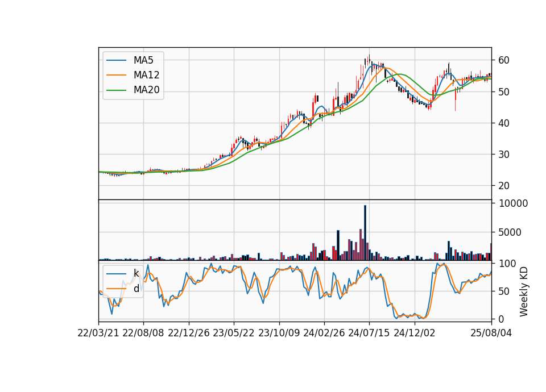Click the price axis value 20
The height and width of the screenshot is (392, 546).
pos(504,186)
